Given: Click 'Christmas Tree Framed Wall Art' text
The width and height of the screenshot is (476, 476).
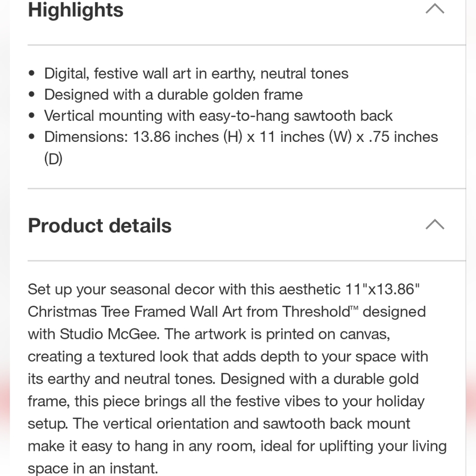Looking at the screenshot, I should pyautogui.click(x=135, y=312).
